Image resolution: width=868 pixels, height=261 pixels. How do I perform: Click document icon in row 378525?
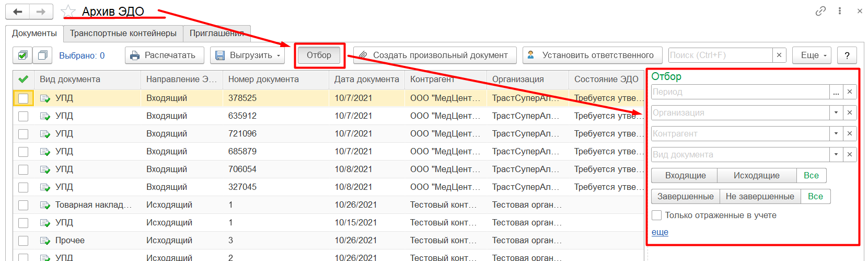click(45, 98)
